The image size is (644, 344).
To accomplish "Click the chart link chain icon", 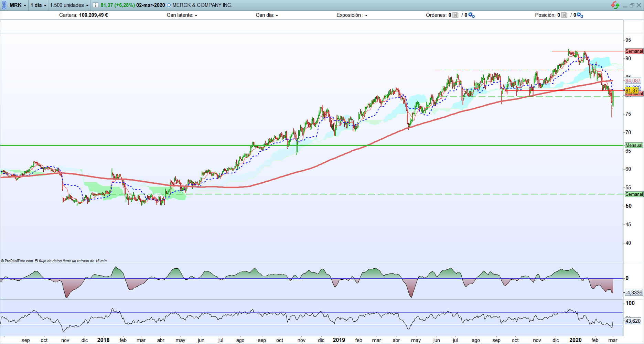I will [x=4, y=5].
